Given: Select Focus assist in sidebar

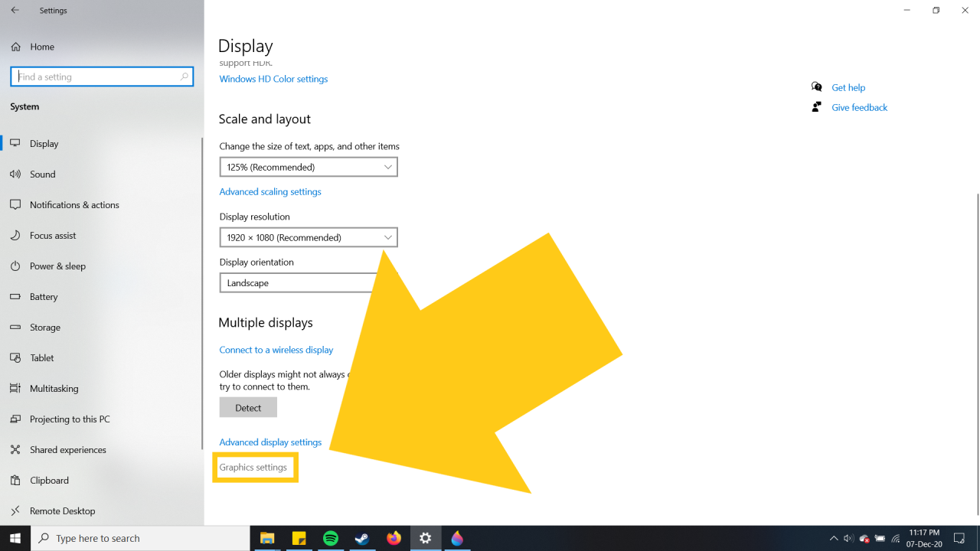Looking at the screenshot, I should [x=53, y=236].
